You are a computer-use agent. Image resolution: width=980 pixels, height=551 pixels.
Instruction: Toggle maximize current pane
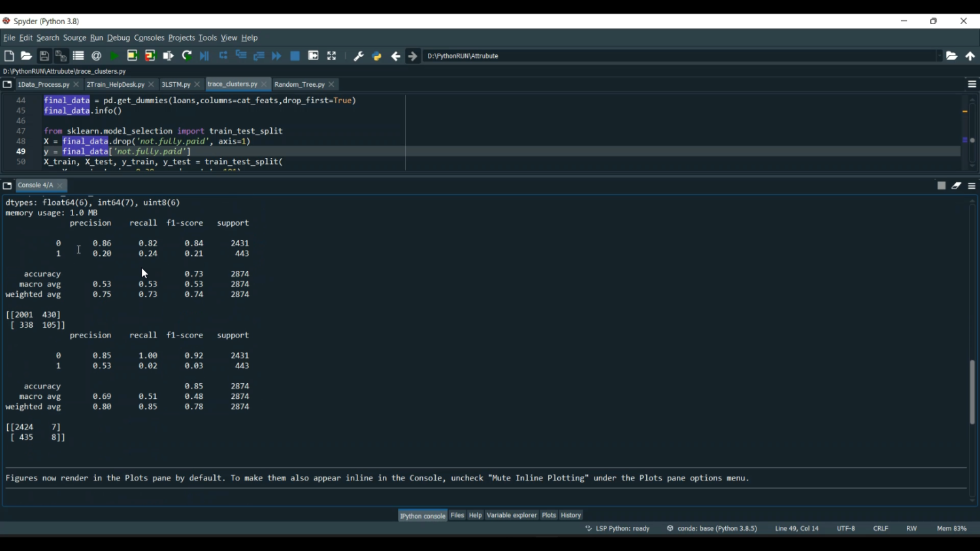pyautogui.click(x=332, y=56)
